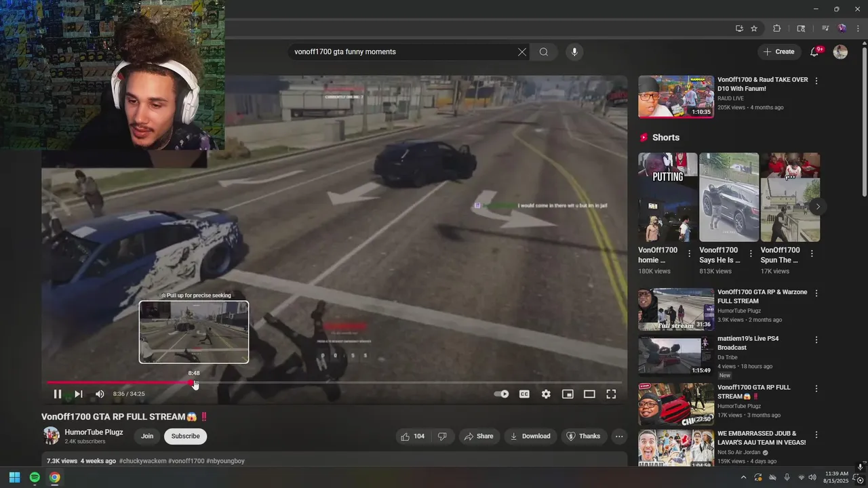Image resolution: width=868 pixels, height=488 pixels.
Task: Open options for 'VonOff1700 homie' short
Action: click(x=690, y=253)
